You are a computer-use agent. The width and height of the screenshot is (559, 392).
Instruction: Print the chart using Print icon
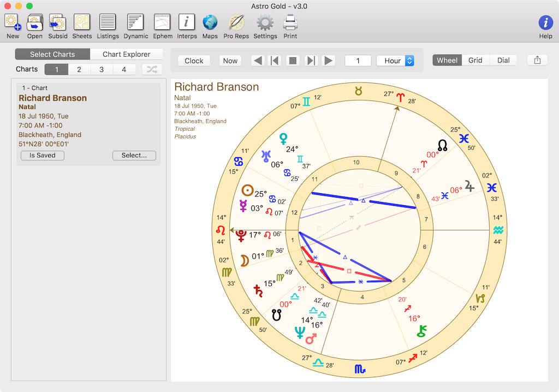[290, 22]
